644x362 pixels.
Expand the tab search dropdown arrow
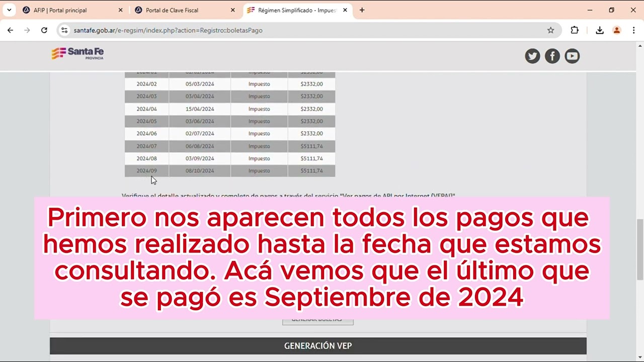point(9,10)
